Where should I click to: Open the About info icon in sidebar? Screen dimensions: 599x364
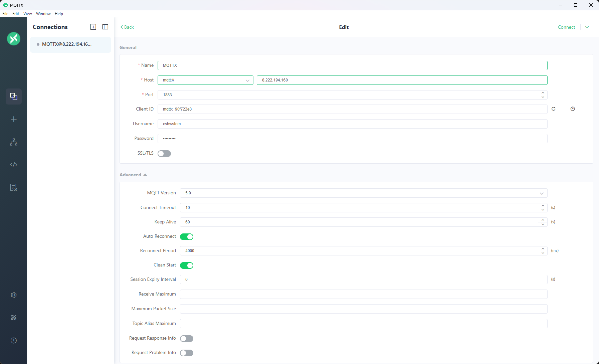14,341
